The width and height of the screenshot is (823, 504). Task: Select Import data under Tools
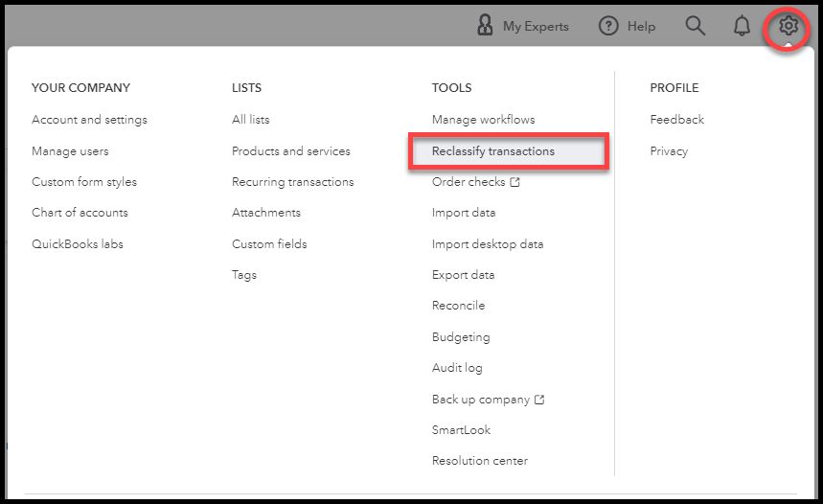point(464,213)
